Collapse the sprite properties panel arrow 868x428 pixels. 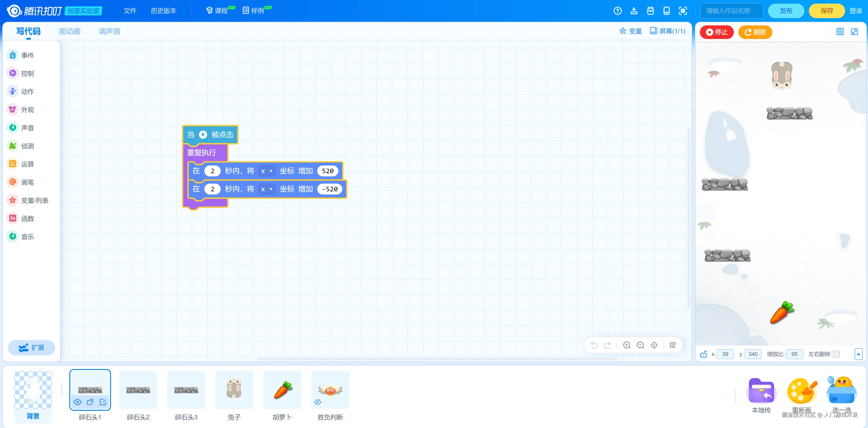coord(858,354)
